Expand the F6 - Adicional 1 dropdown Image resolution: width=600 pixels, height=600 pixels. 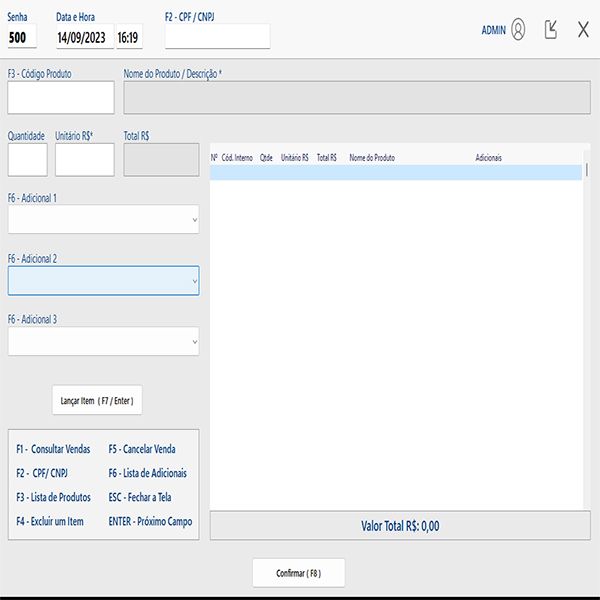(103, 220)
